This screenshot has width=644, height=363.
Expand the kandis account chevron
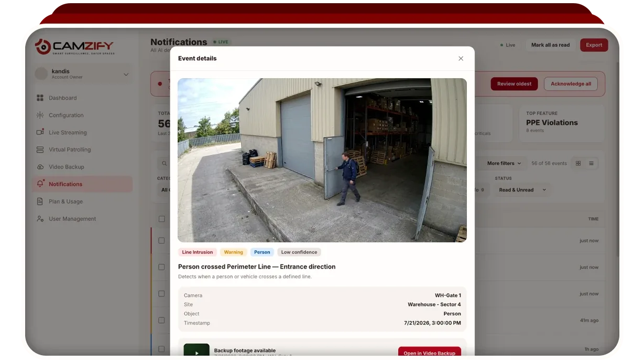pyautogui.click(x=126, y=74)
